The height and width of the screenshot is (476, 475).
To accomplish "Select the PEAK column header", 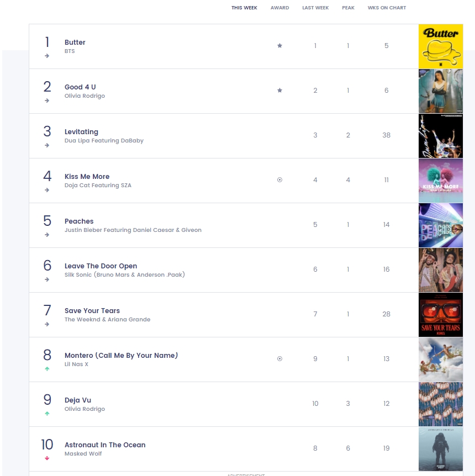I will click(x=348, y=8).
